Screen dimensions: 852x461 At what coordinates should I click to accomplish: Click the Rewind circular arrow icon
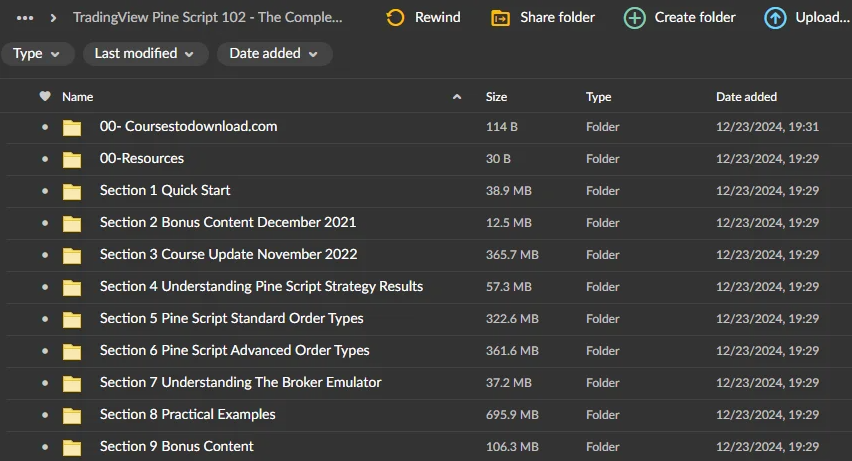pos(395,18)
